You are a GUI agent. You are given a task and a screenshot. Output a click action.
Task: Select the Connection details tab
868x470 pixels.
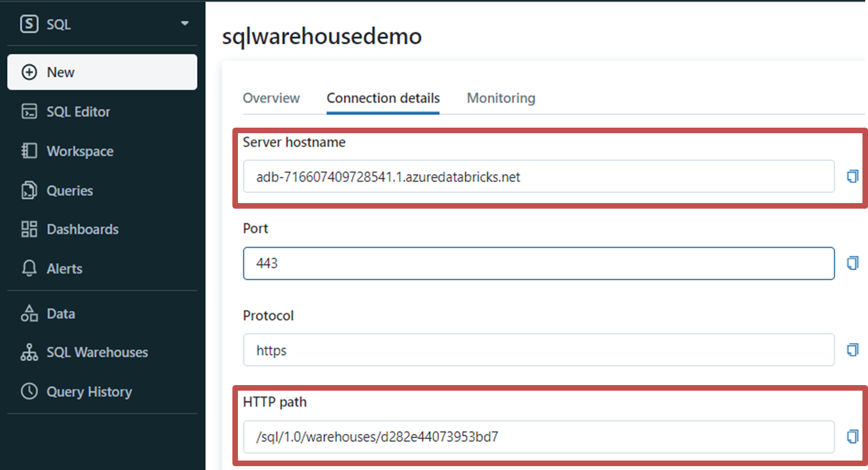click(383, 98)
